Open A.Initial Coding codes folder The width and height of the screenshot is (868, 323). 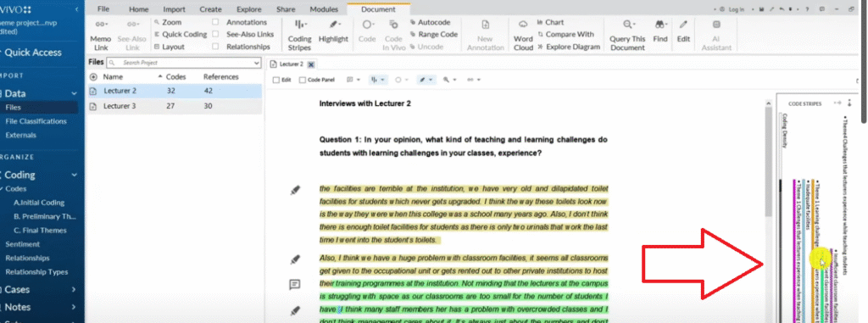click(39, 203)
